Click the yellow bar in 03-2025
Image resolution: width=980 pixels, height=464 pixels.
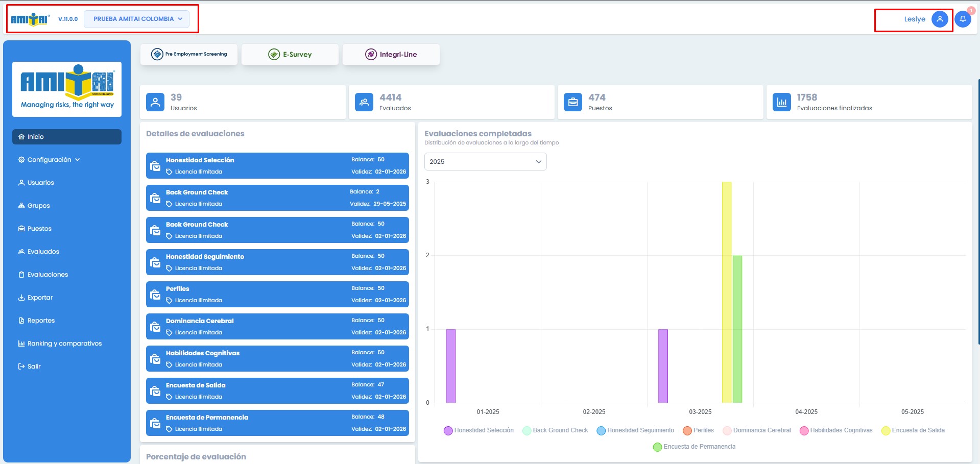[x=727, y=292]
